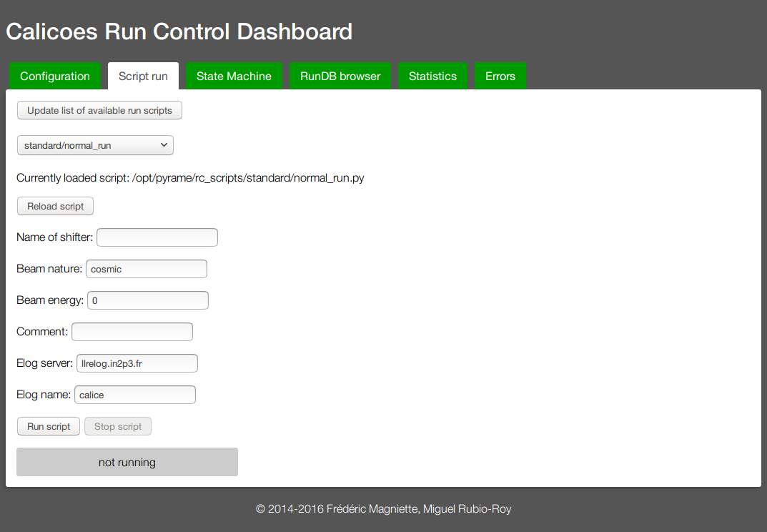
Task: Expand the standard/normal_run script dropdown
Action: click(x=95, y=145)
